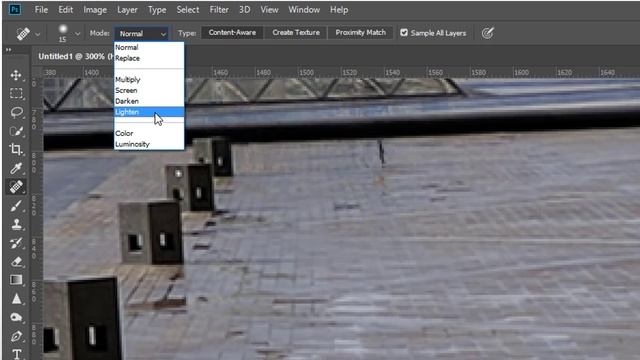Open the Edit menu
This screenshot has height=360, width=640.
[65, 10]
